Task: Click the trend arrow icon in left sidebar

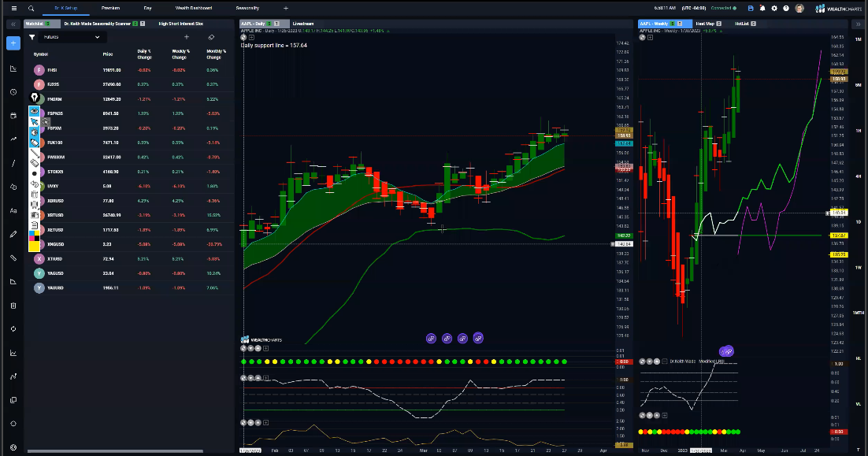Action: (13, 139)
